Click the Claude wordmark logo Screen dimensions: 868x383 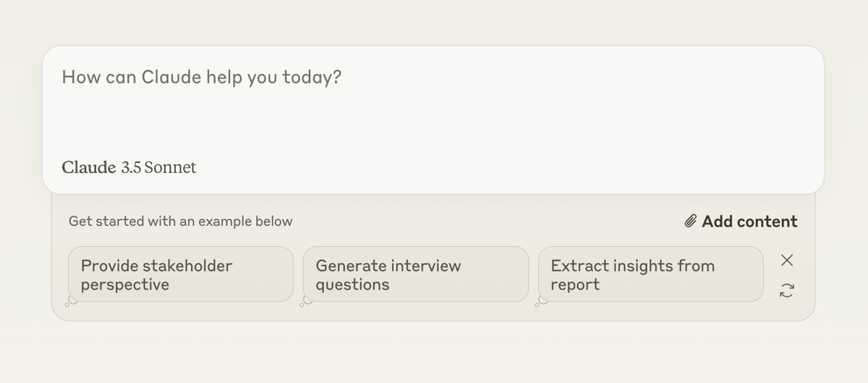(x=88, y=167)
